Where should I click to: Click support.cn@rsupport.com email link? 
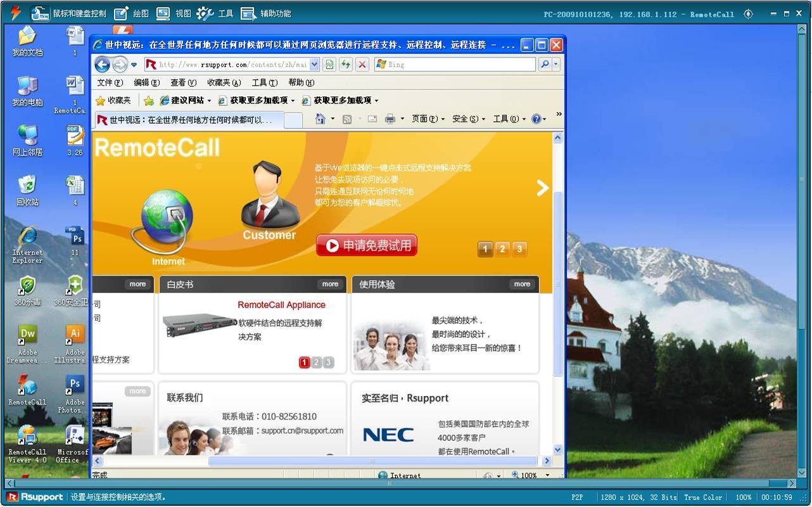click(302, 430)
